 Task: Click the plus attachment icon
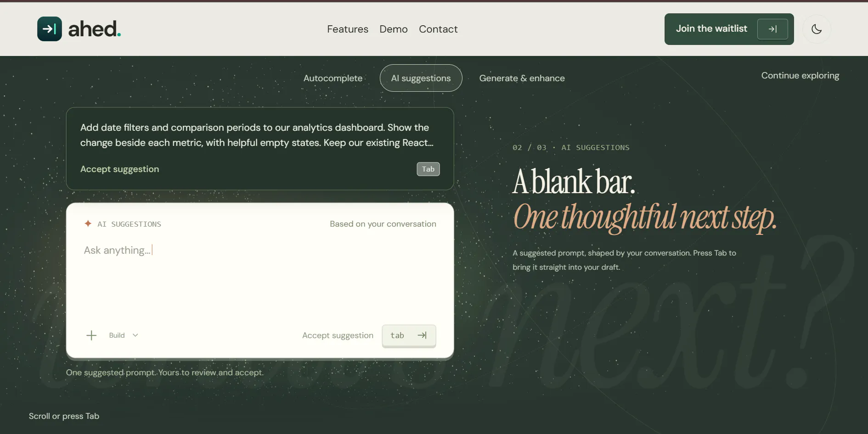click(x=91, y=335)
